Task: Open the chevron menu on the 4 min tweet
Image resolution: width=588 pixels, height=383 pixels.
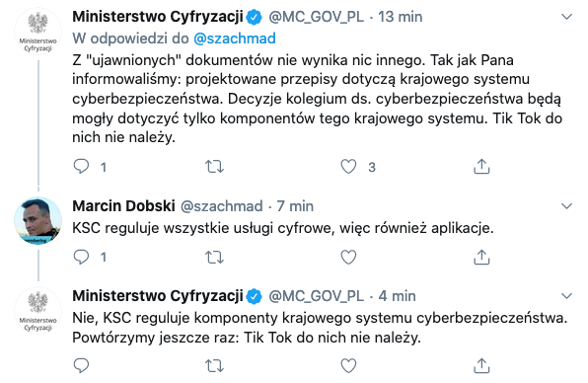Action: tap(566, 296)
